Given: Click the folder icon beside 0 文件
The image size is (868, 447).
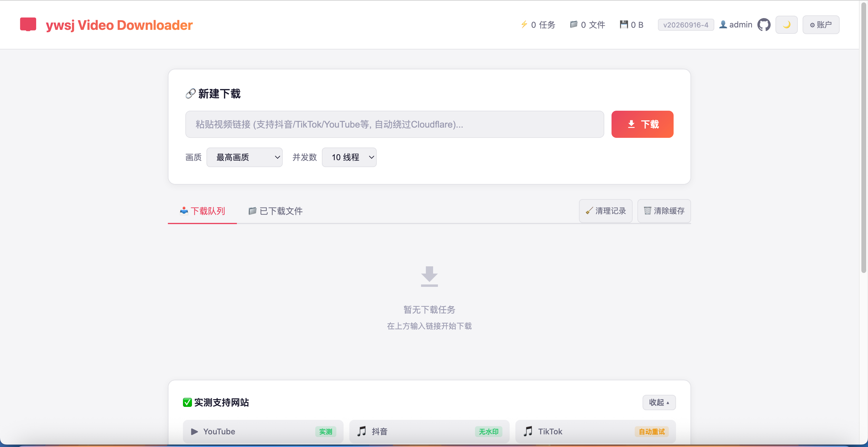Looking at the screenshot, I should pyautogui.click(x=574, y=25).
